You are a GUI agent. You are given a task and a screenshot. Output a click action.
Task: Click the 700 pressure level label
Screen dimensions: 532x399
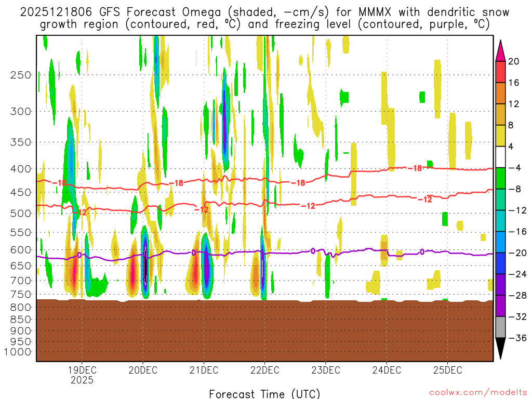point(21,281)
